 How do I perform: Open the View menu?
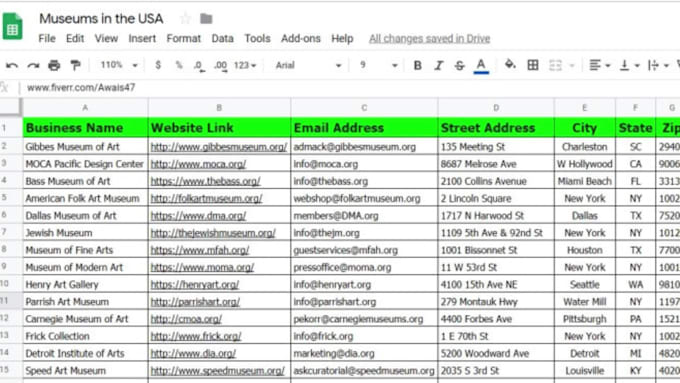coord(106,39)
